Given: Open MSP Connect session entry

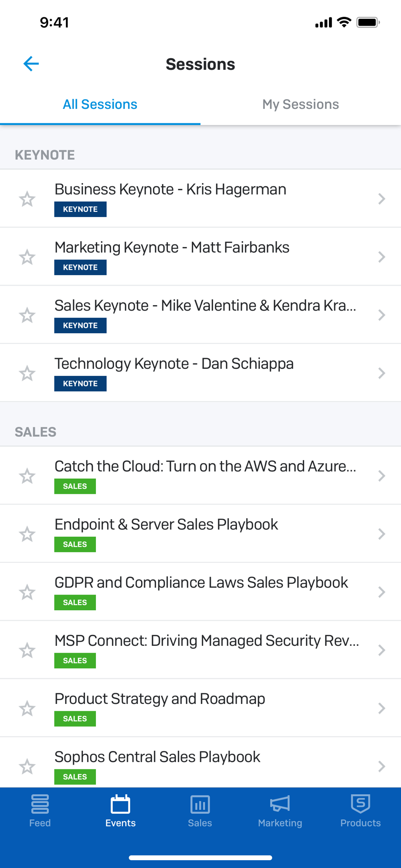Looking at the screenshot, I should click(x=200, y=650).
